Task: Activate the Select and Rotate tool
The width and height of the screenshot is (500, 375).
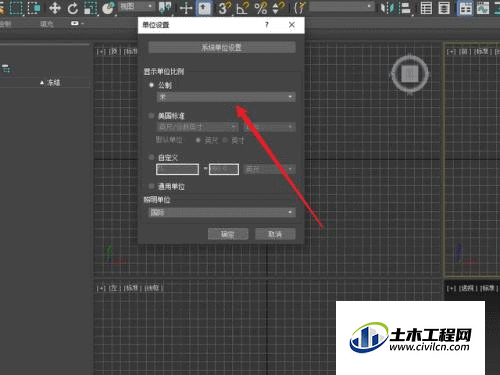Action: tap(72, 8)
